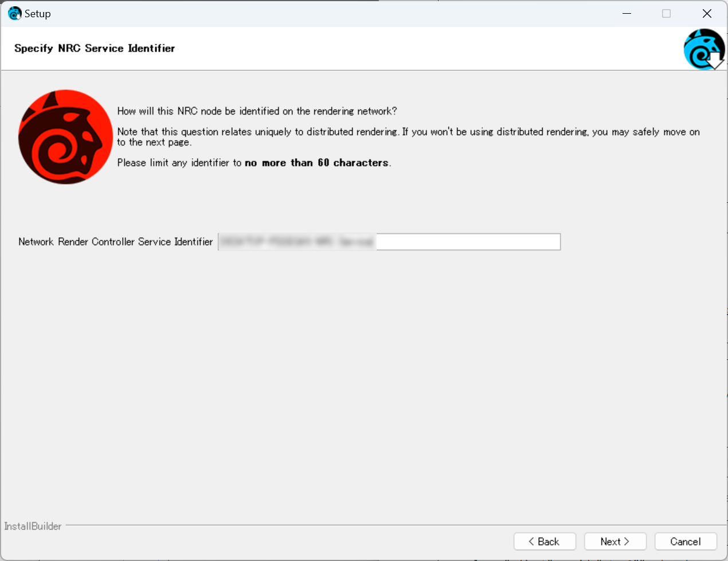Click the red panther logo image
728x561 pixels.
[x=65, y=136]
